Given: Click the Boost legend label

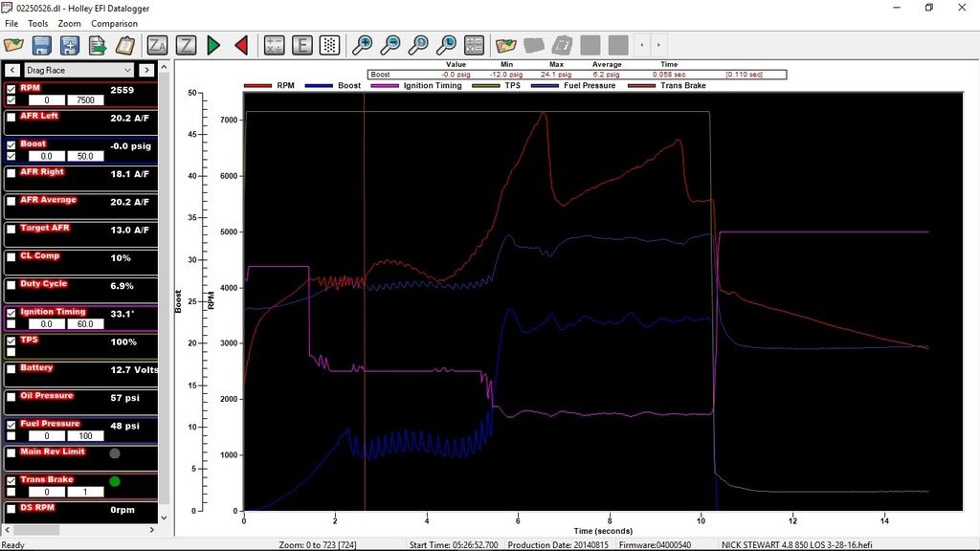Looking at the screenshot, I should (349, 85).
